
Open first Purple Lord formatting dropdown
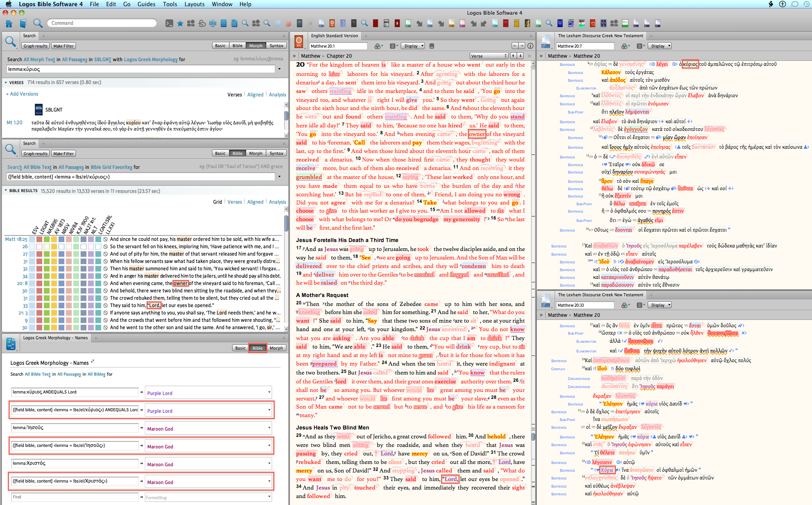tap(269, 393)
